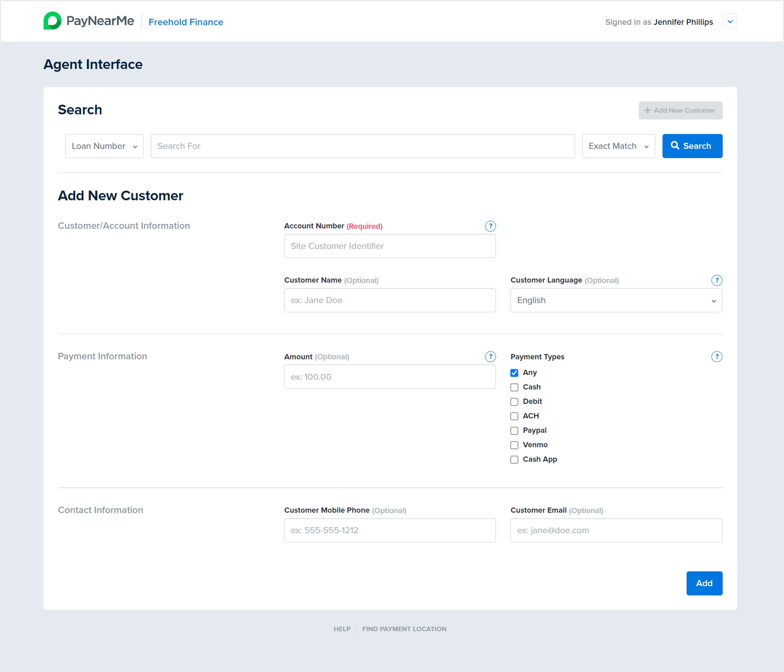Focus the Site Customer Identifier field
The width and height of the screenshot is (784, 672).
(x=390, y=246)
